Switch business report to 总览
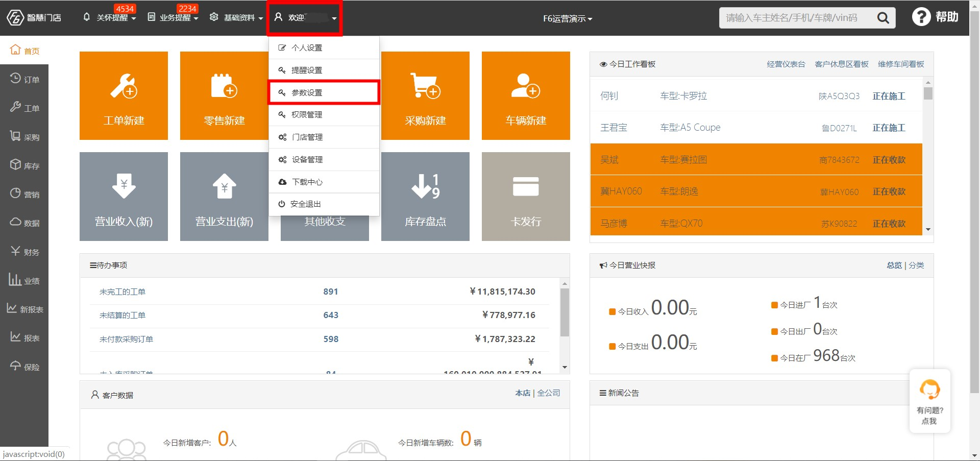 [x=894, y=265]
